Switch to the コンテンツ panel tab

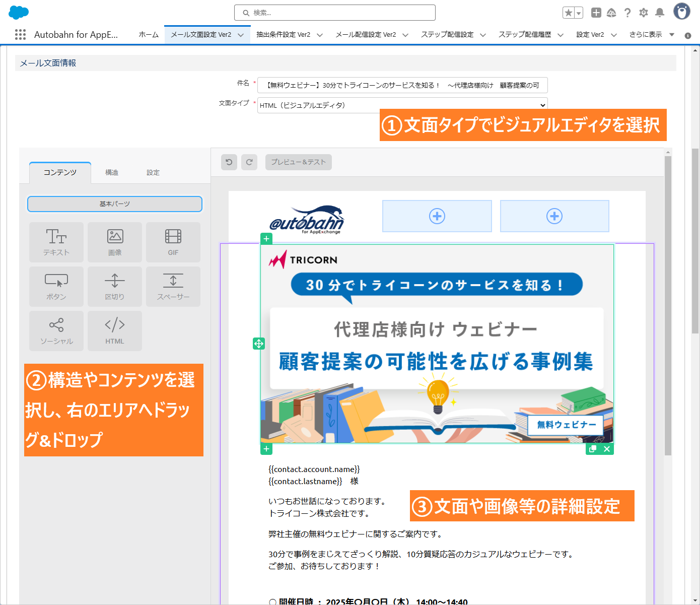[60, 172]
